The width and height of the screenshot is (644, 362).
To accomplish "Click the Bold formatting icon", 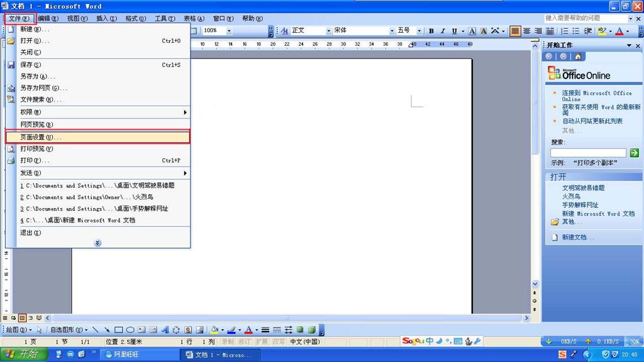I will coord(431,31).
